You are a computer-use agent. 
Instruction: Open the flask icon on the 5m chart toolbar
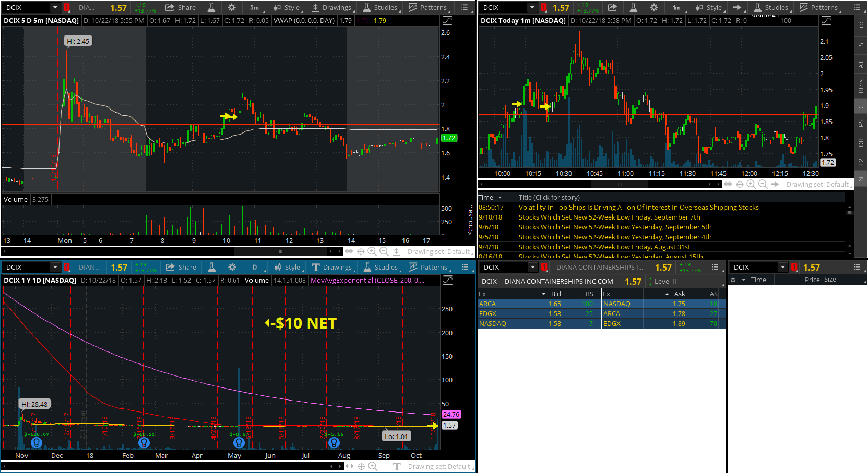pos(211,7)
